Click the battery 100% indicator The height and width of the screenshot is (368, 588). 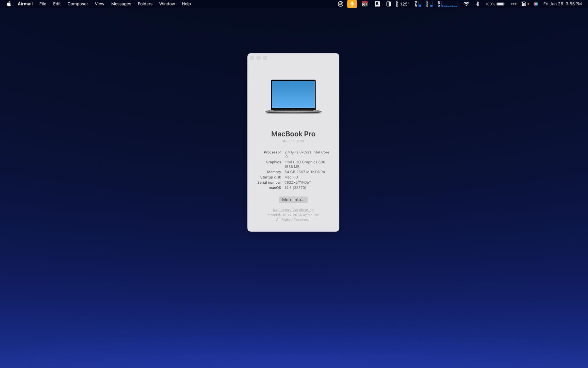click(495, 4)
